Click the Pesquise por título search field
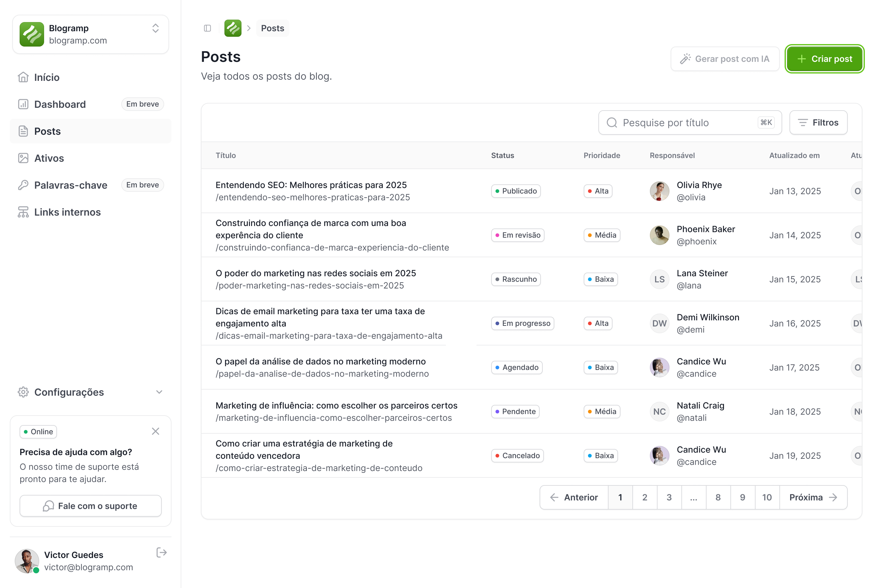The width and height of the screenshot is (882, 588). (689, 122)
